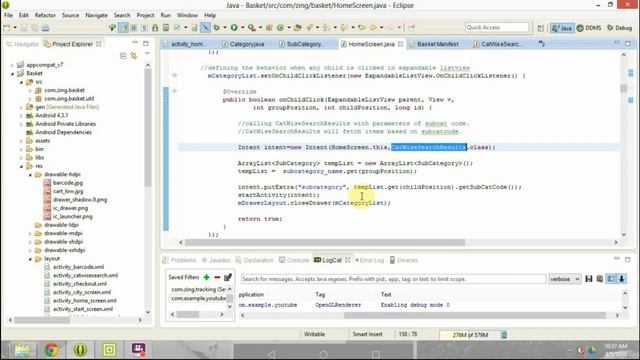Collapse the layout folder
Image resolution: width=640 pixels, height=360 pixels.
(x=30, y=259)
